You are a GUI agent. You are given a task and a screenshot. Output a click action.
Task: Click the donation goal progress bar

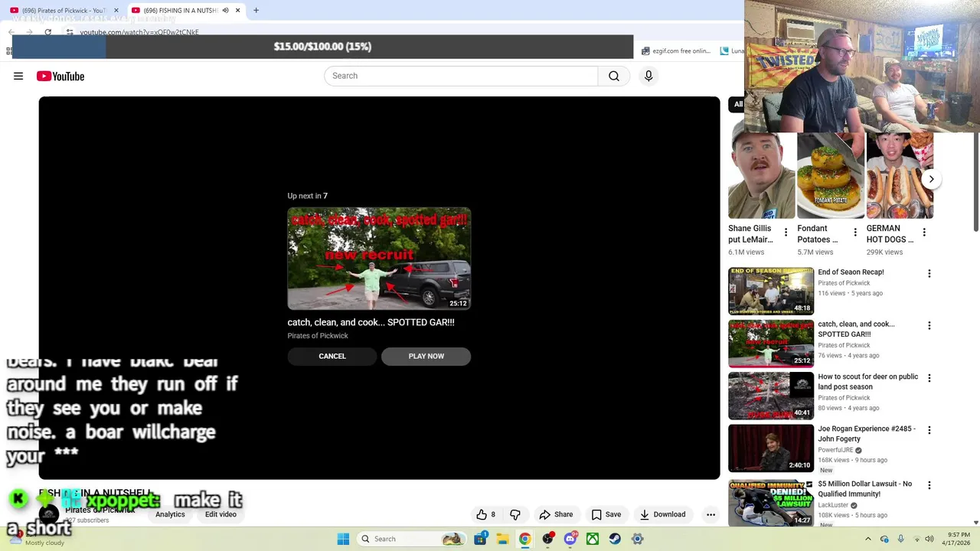[322, 47]
